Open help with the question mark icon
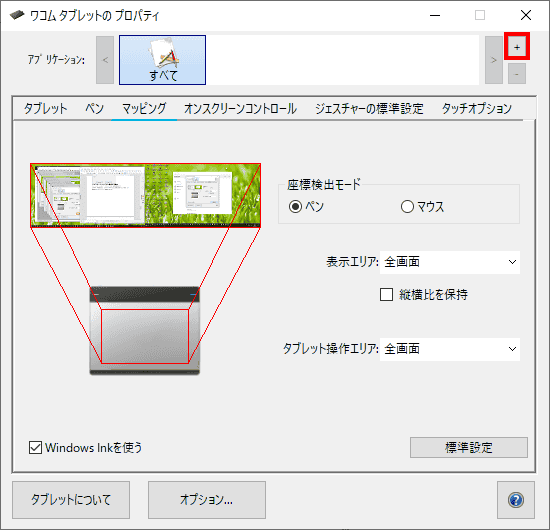550x530 pixels. 516,500
